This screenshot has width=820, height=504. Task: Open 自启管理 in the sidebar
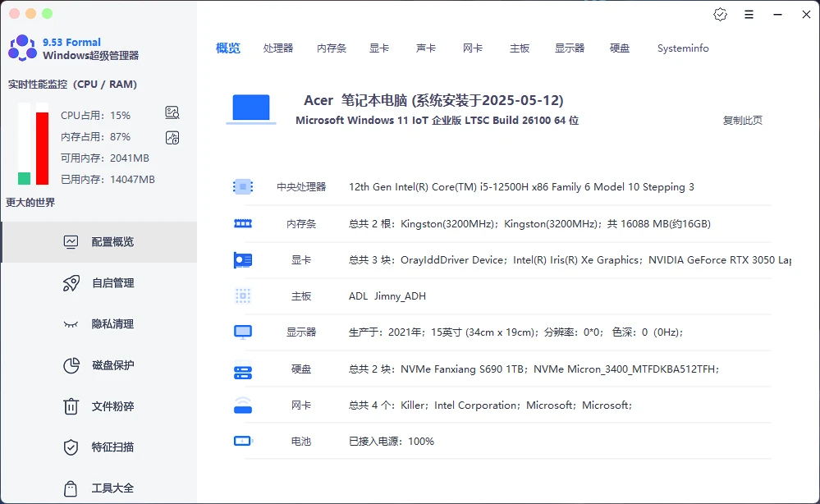(x=99, y=283)
